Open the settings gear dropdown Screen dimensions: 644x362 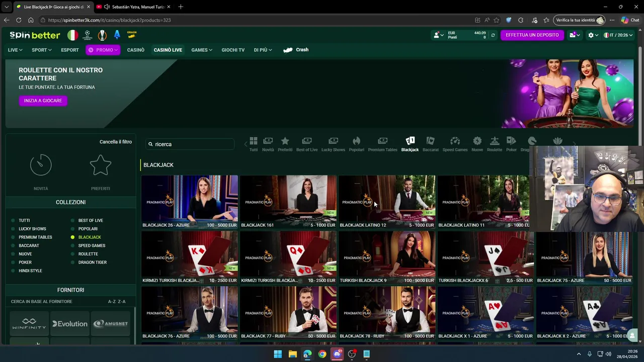[x=593, y=35]
